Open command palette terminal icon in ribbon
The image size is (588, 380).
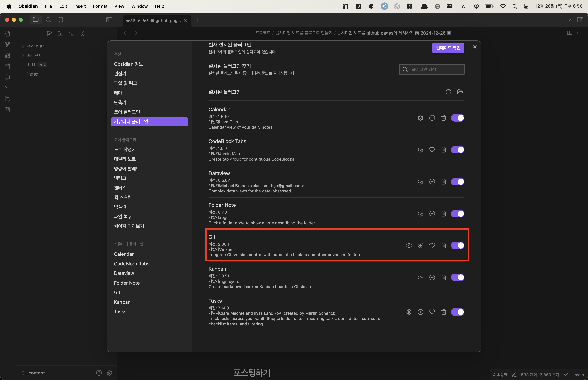[x=7, y=88]
